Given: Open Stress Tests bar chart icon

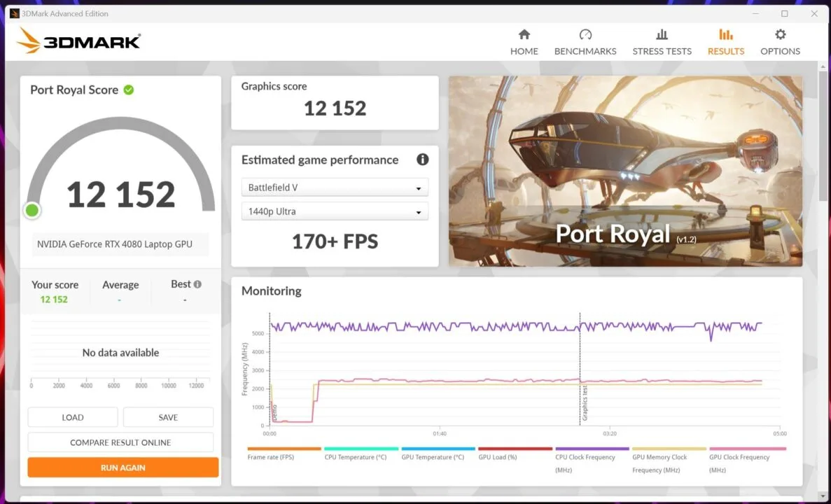Looking at the screenshot, I should pyautogui.click(x=662, y=35).
